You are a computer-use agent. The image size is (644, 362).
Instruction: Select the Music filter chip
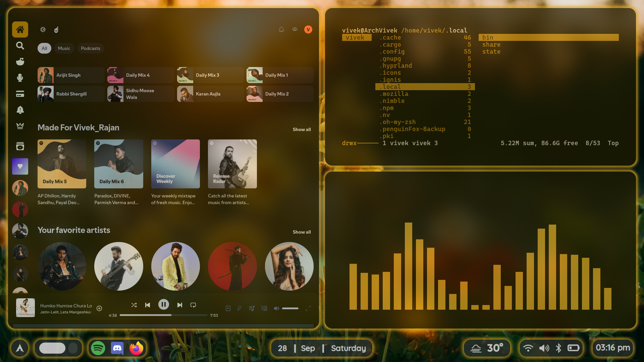(x=64, y=48)
